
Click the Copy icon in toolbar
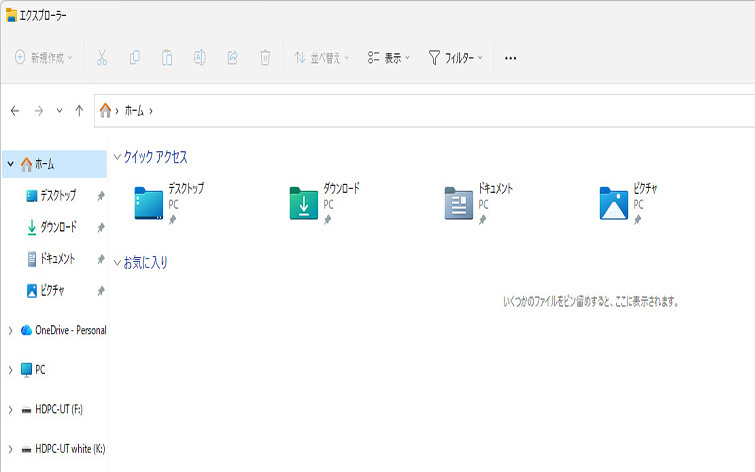pyautogui.click(x=134, y=58)
